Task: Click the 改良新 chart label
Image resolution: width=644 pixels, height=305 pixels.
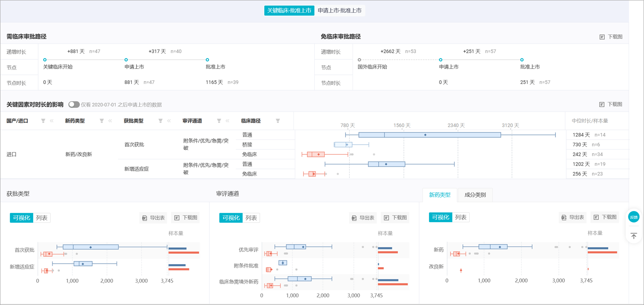Action: point(436,266)
